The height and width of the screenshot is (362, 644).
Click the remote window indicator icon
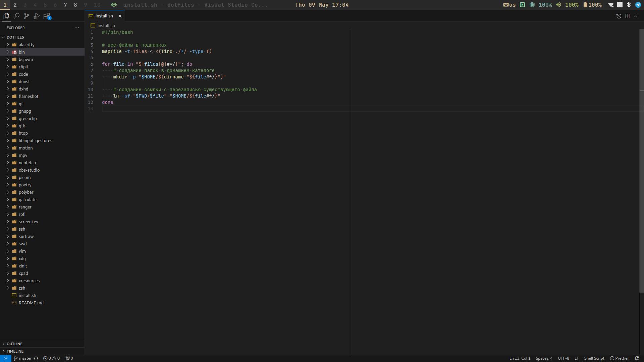coord(6,358)
